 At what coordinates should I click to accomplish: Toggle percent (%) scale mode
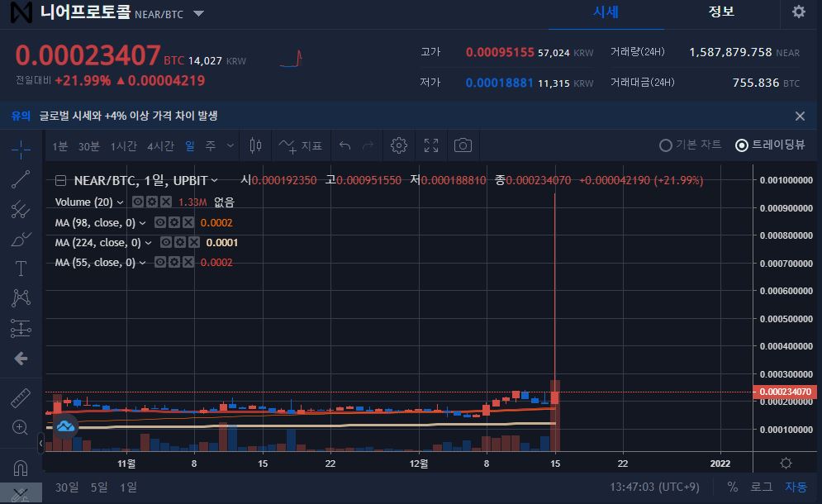[x=732, y=487]
